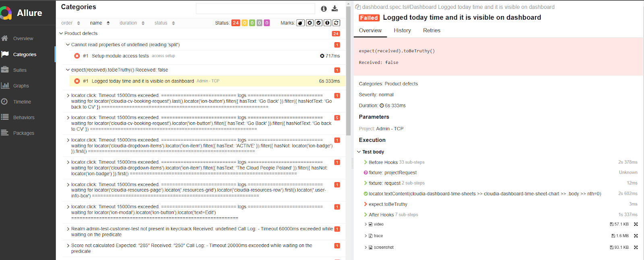Click the copy icon next to dashboard.spec.ts path
This screenshot has height=260, width=644.
click(x=358, y=7)
